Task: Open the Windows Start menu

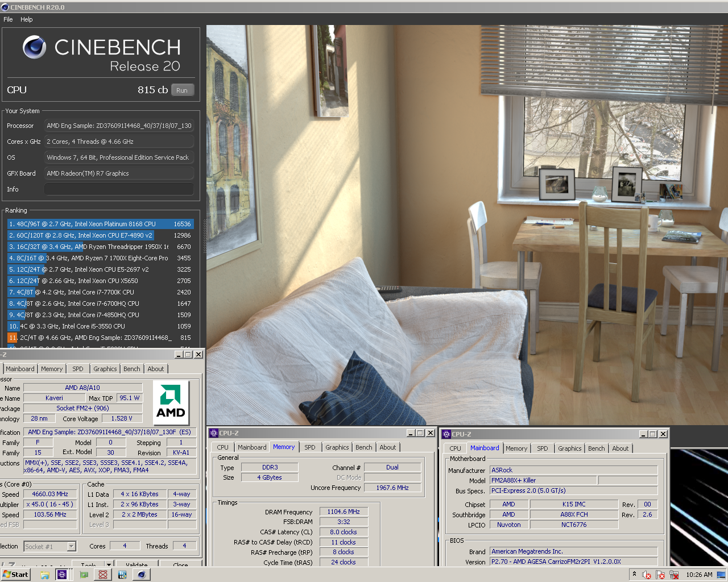Action: coord(15,575)
